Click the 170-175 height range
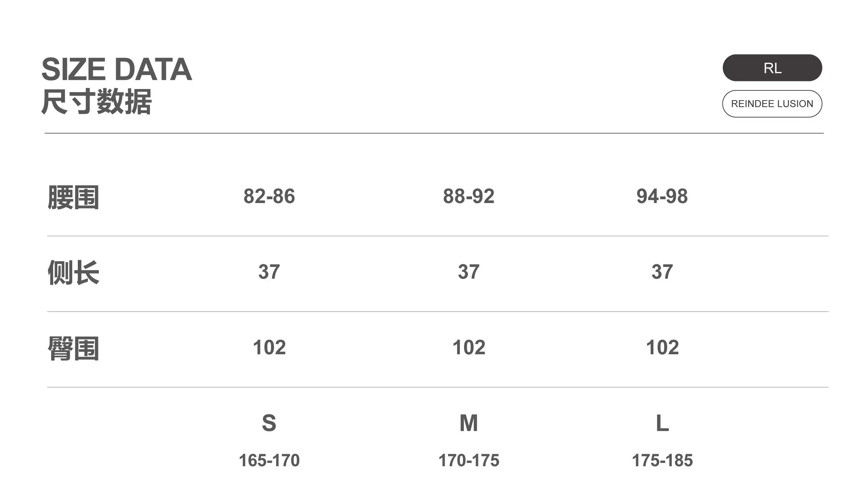 (469, 460)
